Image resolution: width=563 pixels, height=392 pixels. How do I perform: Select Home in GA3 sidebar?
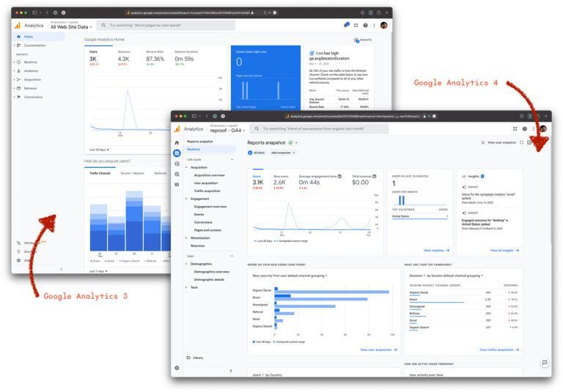point(39,37)
